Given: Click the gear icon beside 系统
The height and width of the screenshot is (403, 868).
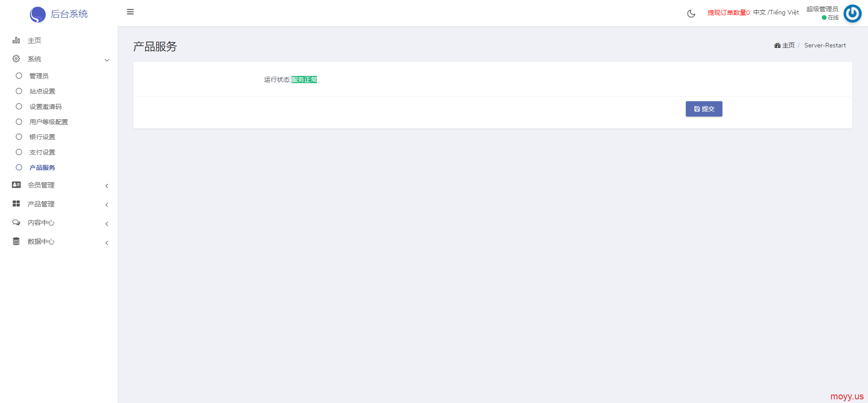Looking at the screenshot, I should [16, 59].
